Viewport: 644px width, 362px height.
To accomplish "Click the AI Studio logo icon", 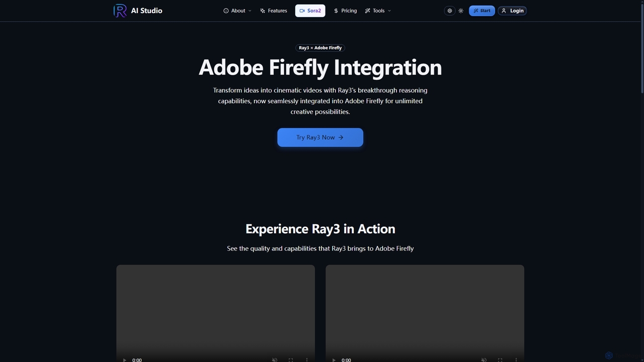I will click(120, 11).
